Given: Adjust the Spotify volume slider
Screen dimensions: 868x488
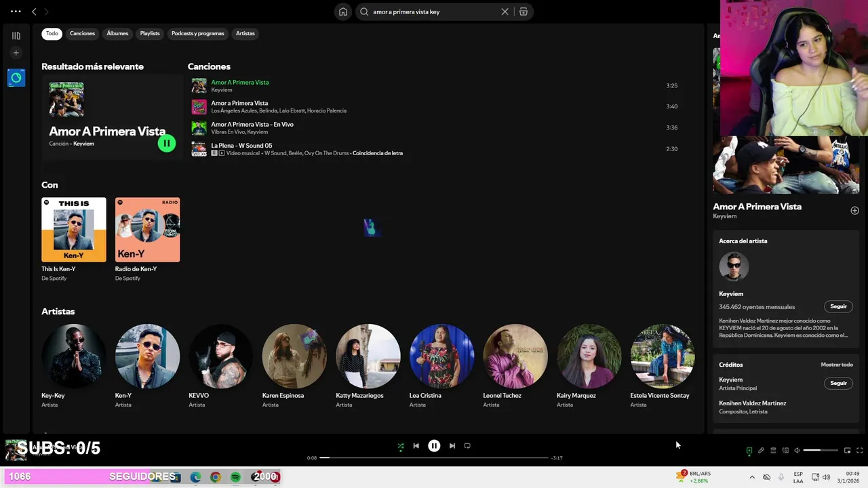Looking at the screenshot, I should click(x=821, y=451).
